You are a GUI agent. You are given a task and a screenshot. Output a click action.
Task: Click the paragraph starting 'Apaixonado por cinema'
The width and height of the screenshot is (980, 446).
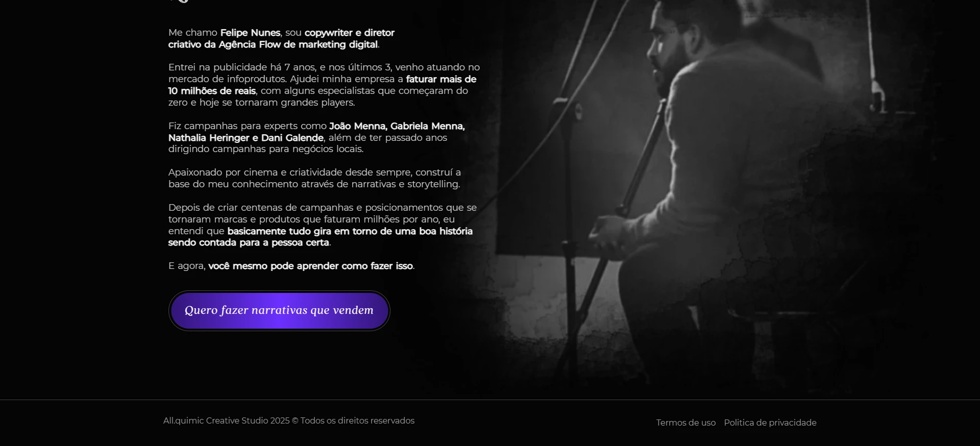point(314,178)
